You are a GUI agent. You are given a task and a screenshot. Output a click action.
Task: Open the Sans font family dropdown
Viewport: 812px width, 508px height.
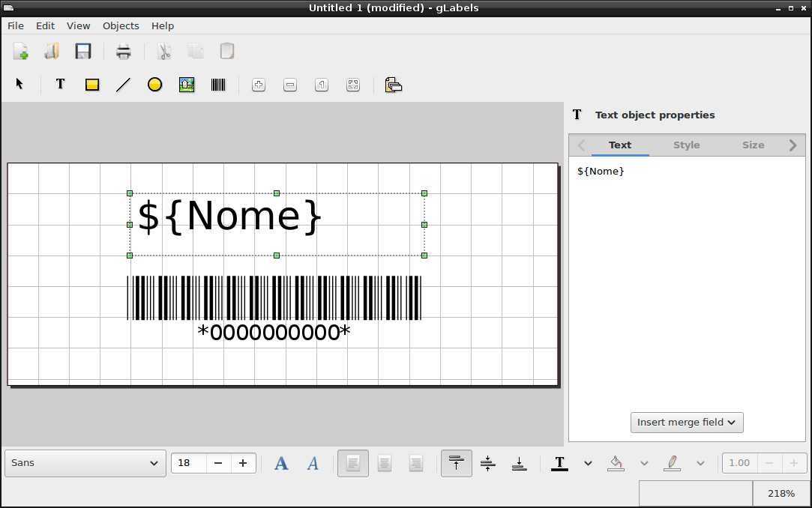pyautogui.click(x=85, y=463)
